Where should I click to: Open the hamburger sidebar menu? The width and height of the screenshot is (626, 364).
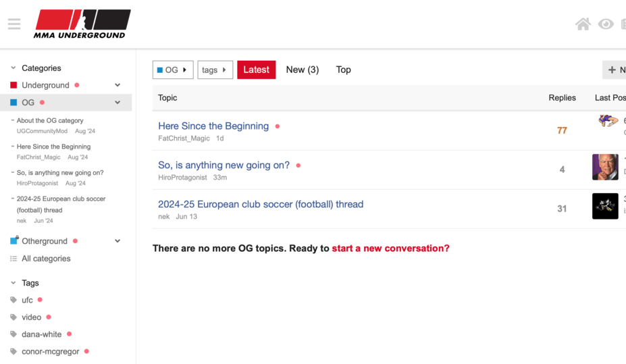14,24
